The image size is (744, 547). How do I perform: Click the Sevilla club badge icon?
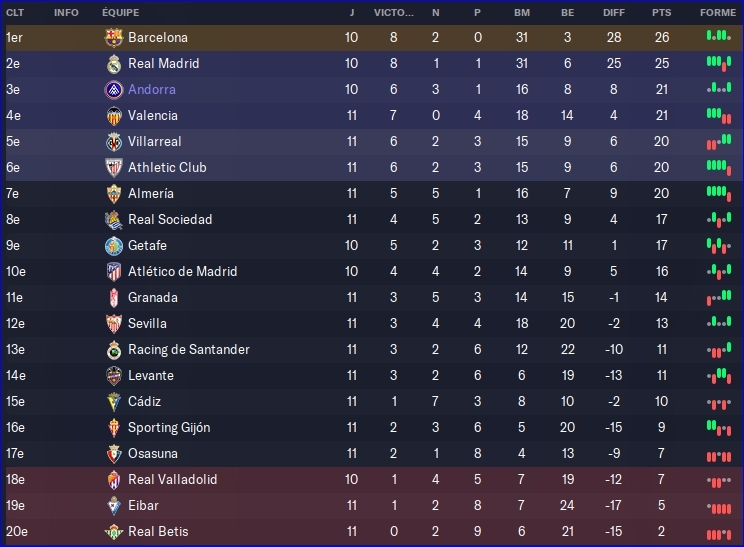[x=113, y=323]
